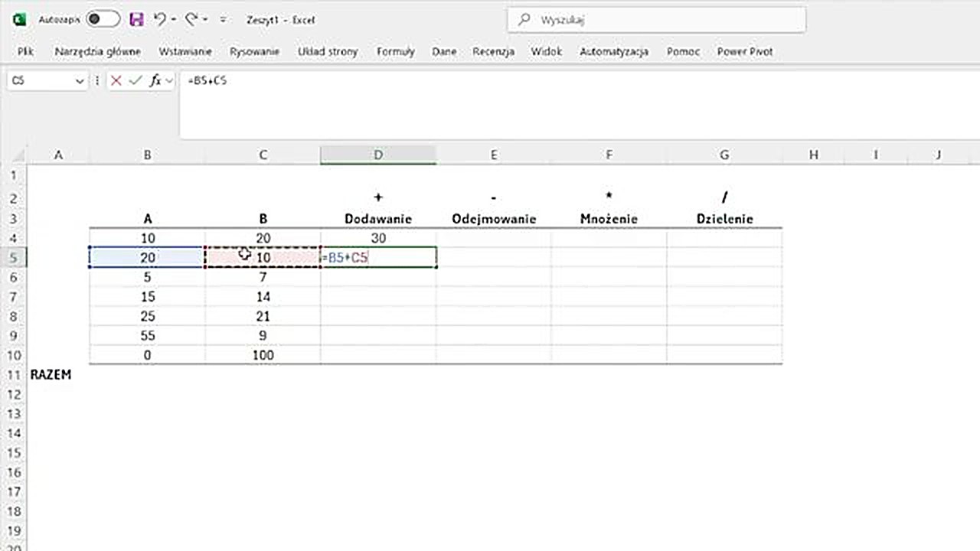
Task: Click the Undo arrow icon
Action: 160,20
